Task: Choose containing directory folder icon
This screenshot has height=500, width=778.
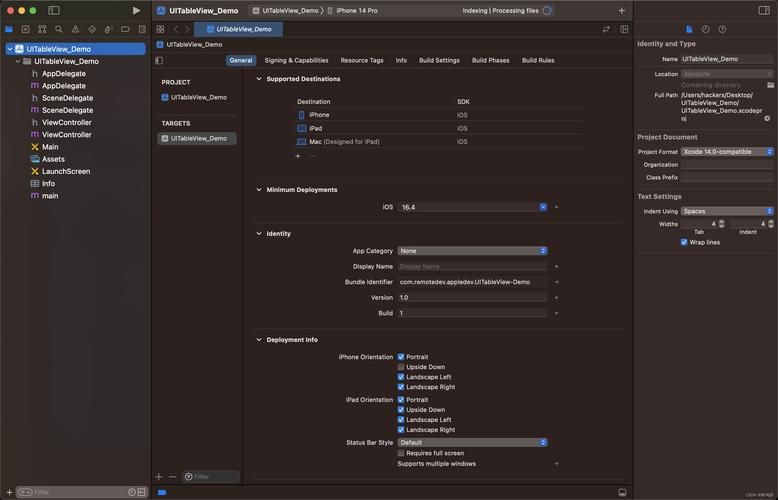Action: coord(770,85)
